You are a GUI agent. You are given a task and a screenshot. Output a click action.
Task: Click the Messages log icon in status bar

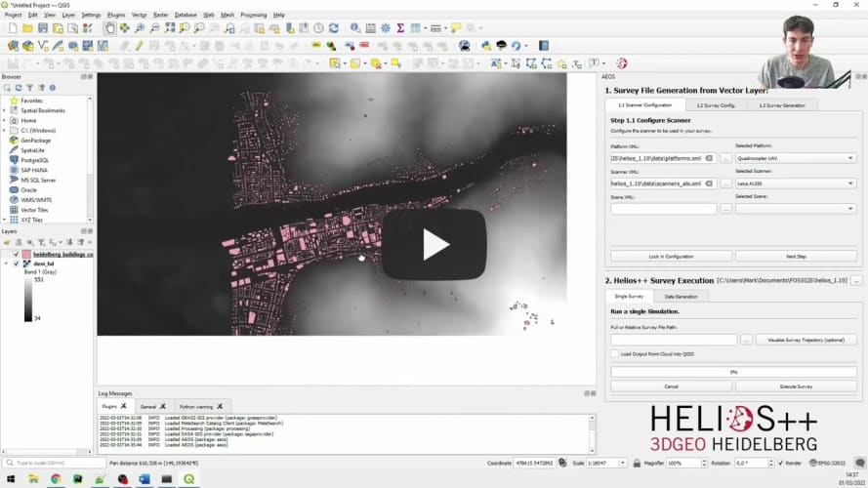[859, 463]
